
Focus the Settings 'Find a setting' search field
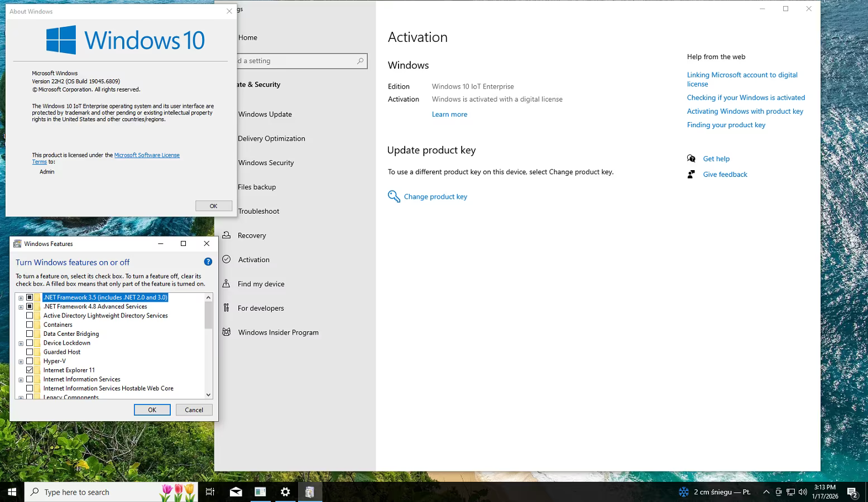tap(296, 61)
